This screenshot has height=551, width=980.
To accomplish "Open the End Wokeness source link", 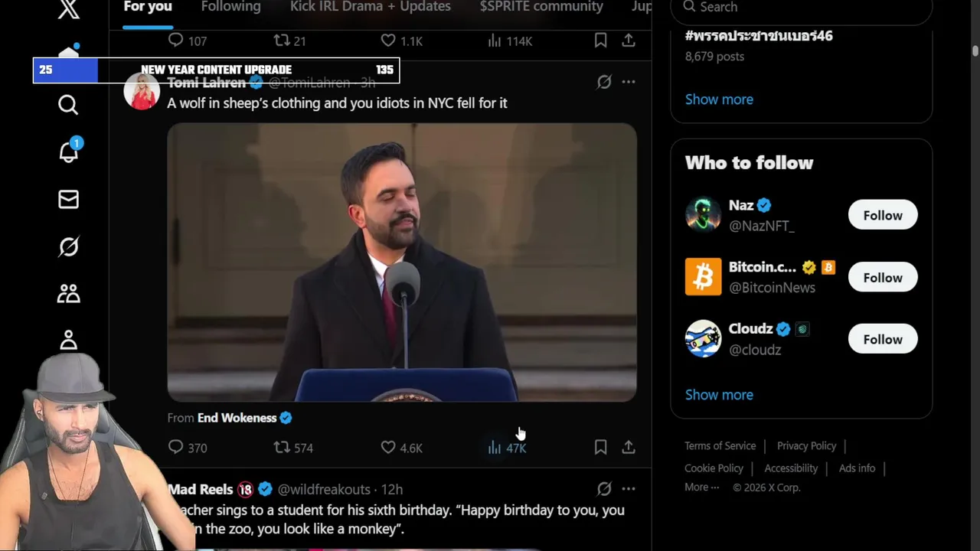I will tap(237, 418).
